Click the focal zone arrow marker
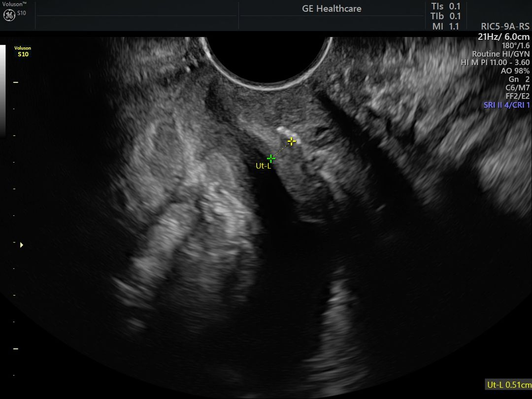The height and width of the screenshot is (399, 532). pos(22,245)
